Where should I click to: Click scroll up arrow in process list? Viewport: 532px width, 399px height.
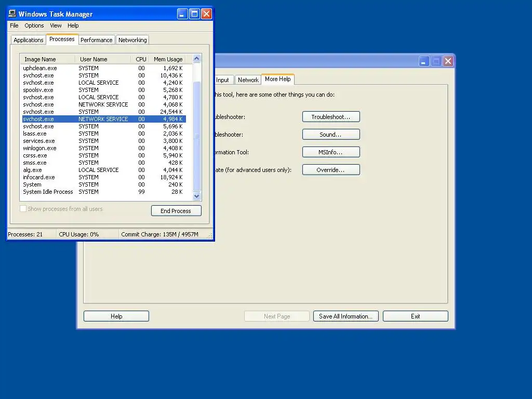coord(197,59)
